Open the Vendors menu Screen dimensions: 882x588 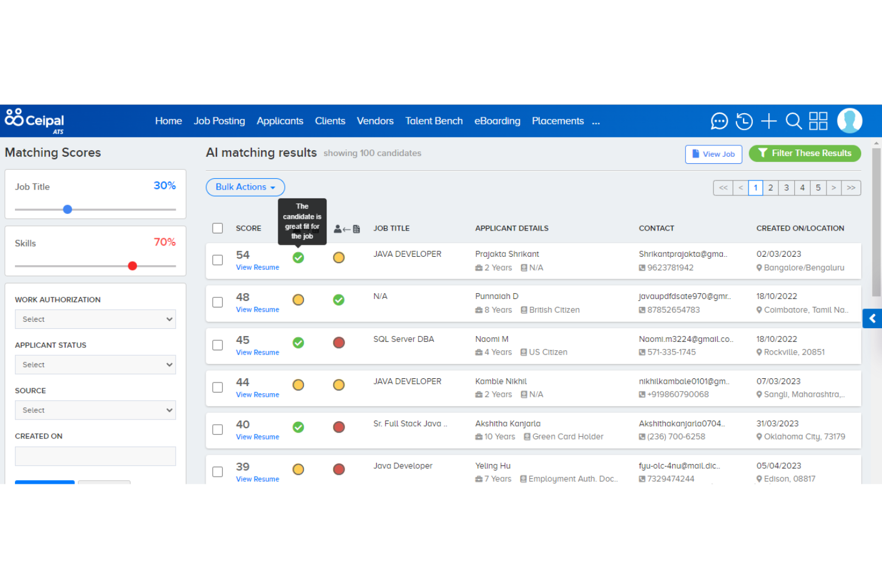click(x=375, y=121)
